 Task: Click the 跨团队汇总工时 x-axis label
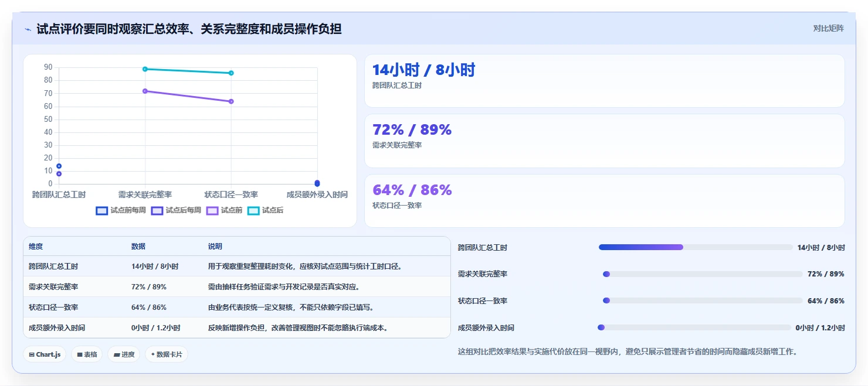[59, 194]
